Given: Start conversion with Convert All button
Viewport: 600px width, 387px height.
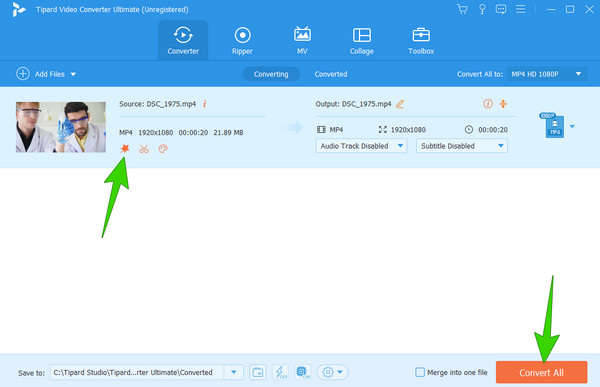Looking at the screenshot, I should coord(541,372).
